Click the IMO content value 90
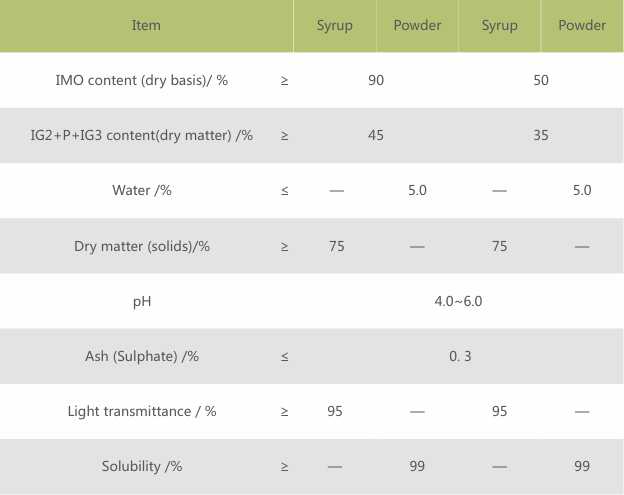Image resolution: width=624 pixels, height=495 pixels. (x=376, y=80)
